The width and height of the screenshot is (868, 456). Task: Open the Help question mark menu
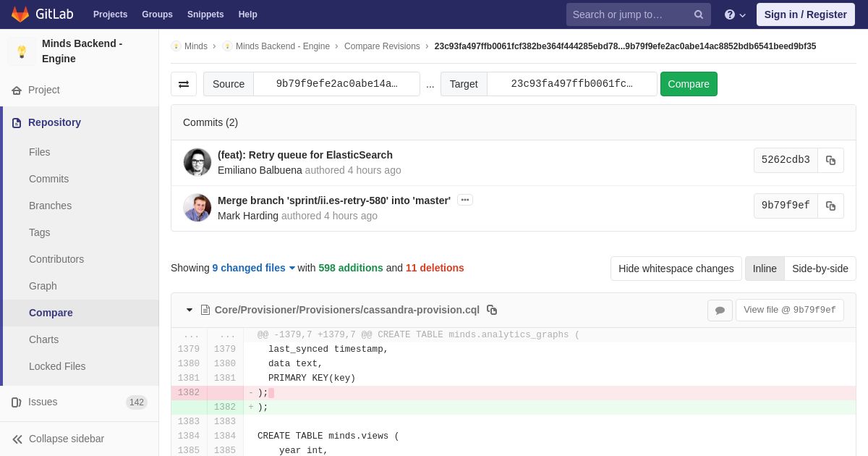(x=735, y=14)
